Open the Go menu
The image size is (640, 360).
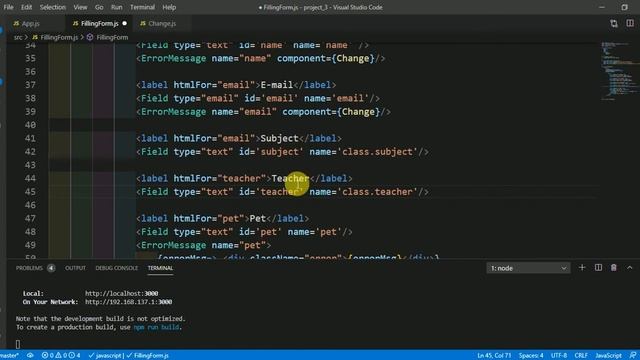pyautogui.click(x=99, y=7)
